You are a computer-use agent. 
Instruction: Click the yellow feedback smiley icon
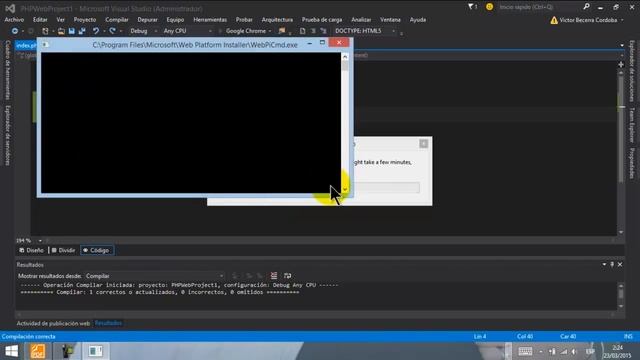[x=489, y=7]
